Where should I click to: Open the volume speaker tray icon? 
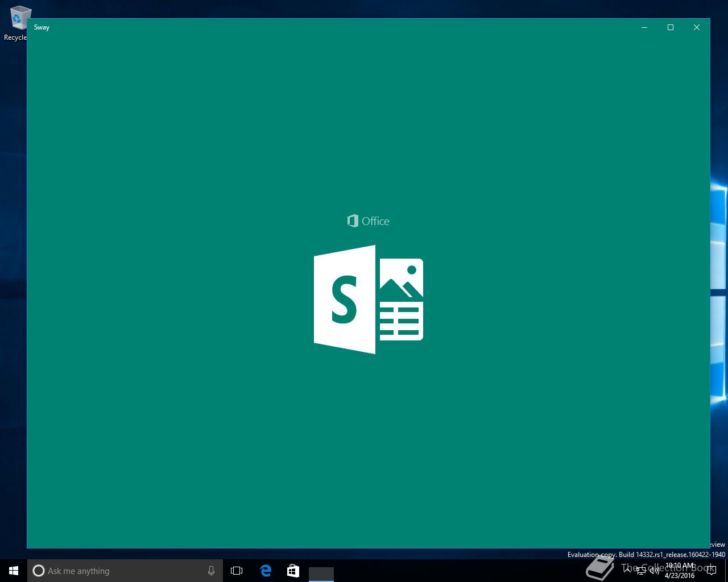pos(654,571)
